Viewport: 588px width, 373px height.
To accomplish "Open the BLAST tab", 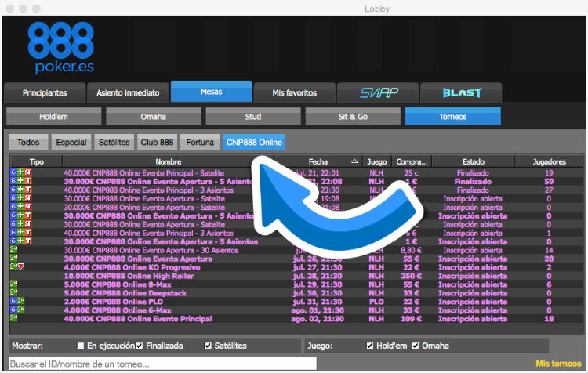I will point(461,92).
